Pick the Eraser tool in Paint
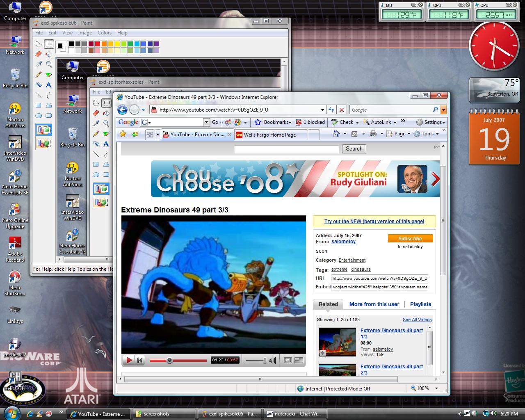 click(39, 54)
